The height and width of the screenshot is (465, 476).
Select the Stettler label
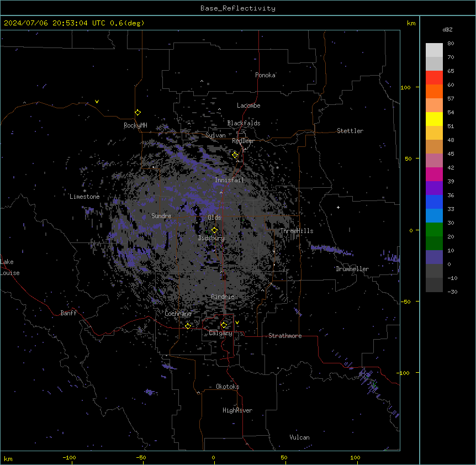[350, 131]
